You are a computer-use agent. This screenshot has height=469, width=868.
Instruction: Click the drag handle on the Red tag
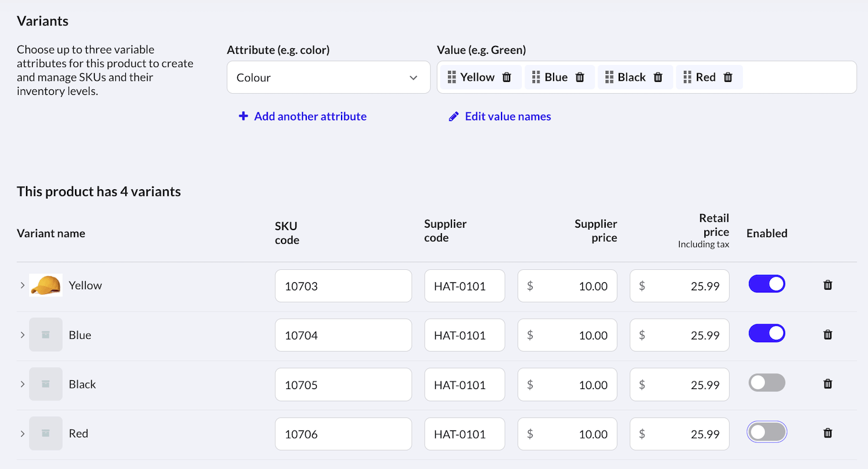coord(687,78)
